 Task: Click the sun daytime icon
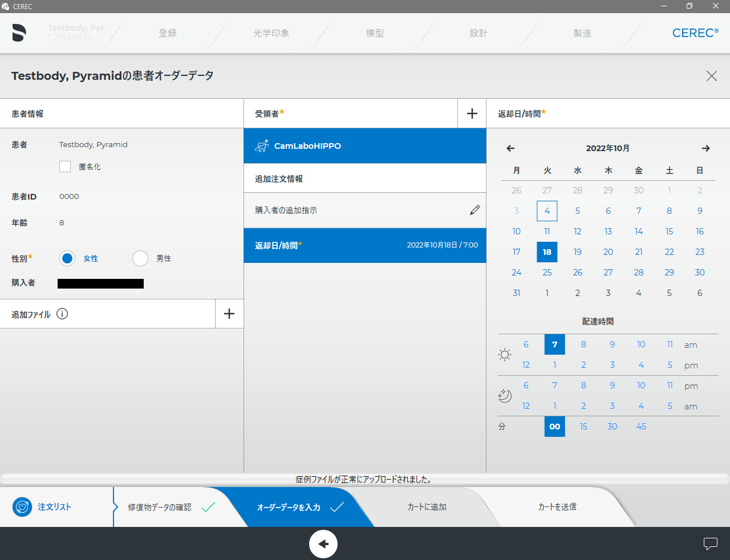(x=505, y=355)
